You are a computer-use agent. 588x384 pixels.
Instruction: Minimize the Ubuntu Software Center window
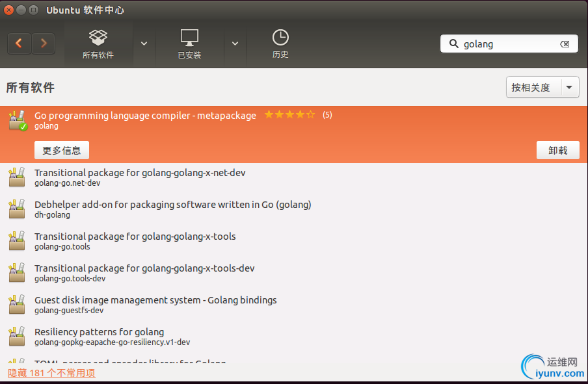(21, 10)
